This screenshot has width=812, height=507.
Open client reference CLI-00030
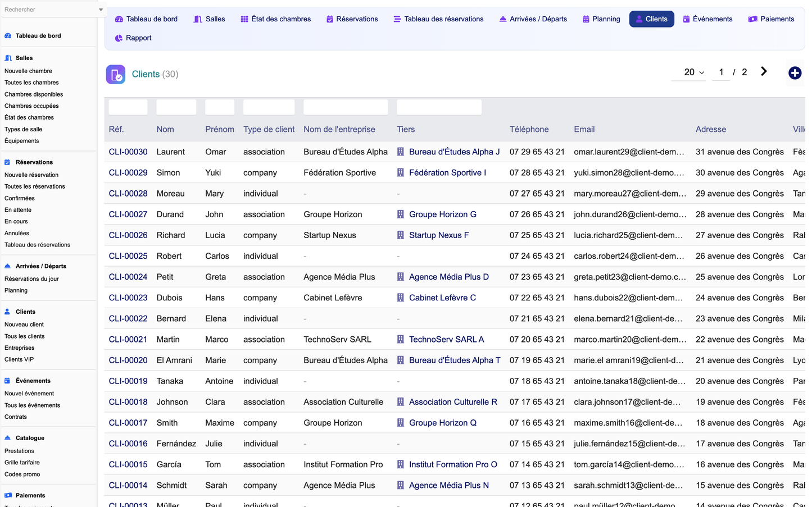(x=128, y=152)
